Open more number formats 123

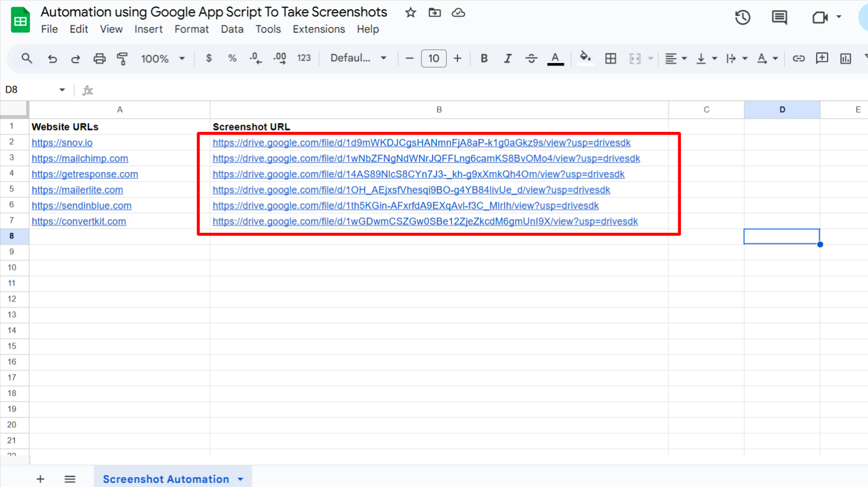click(x=304, y=58)
